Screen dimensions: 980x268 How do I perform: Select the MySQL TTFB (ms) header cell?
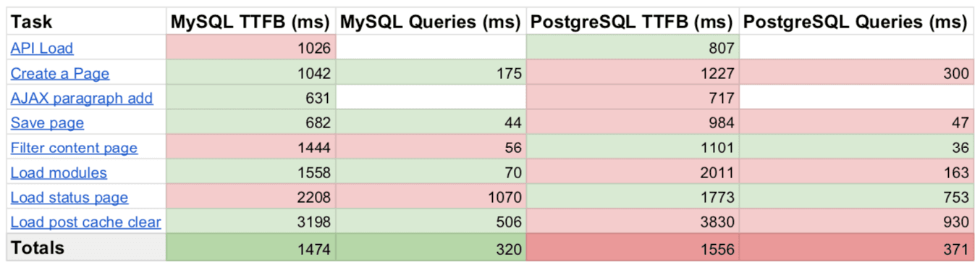coord(251,22)
